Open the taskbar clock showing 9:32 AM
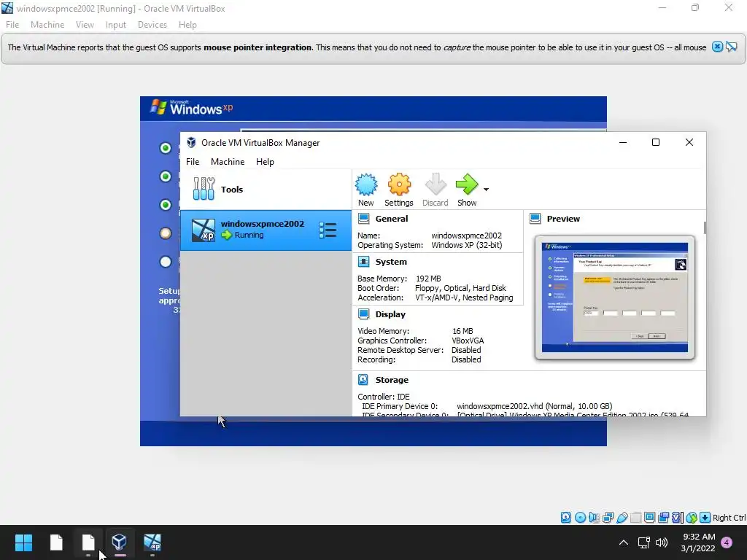This screenshot has width=747, height=560. (x=698, y=542)
